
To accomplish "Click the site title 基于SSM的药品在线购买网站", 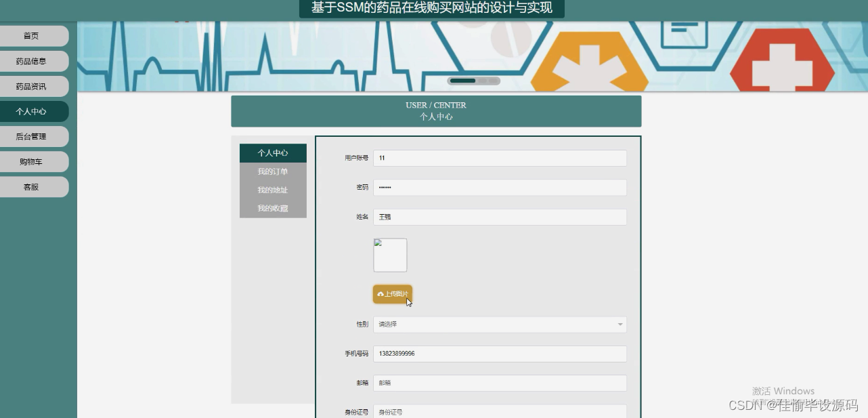I will point(432,8).
